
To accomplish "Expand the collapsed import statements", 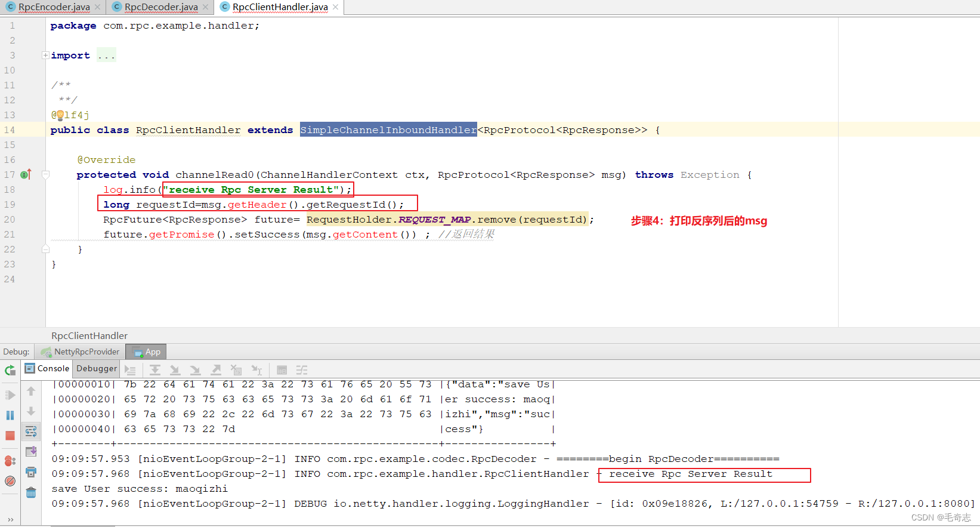I will tap(45, 55).
